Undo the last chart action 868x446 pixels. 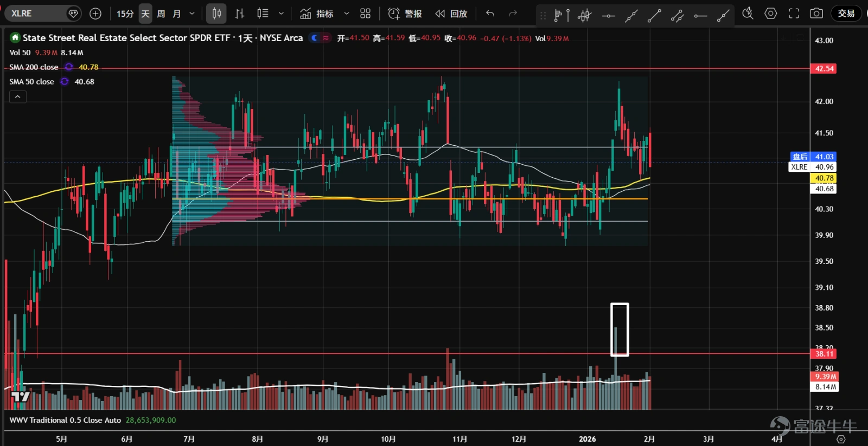(x=490, y=14)
